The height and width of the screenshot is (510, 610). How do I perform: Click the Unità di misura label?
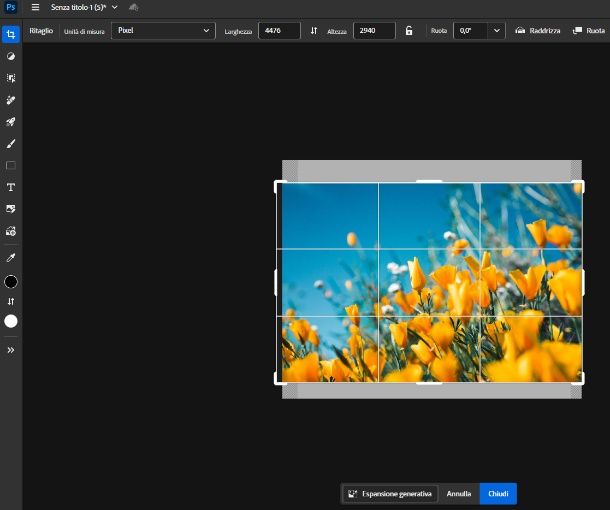pos(84,32)
